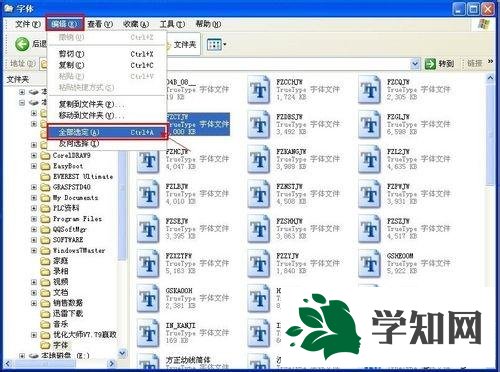Click the folder tree's scroll-right arrow
Viewport: 500px width, 372px height.
(112, 364)
